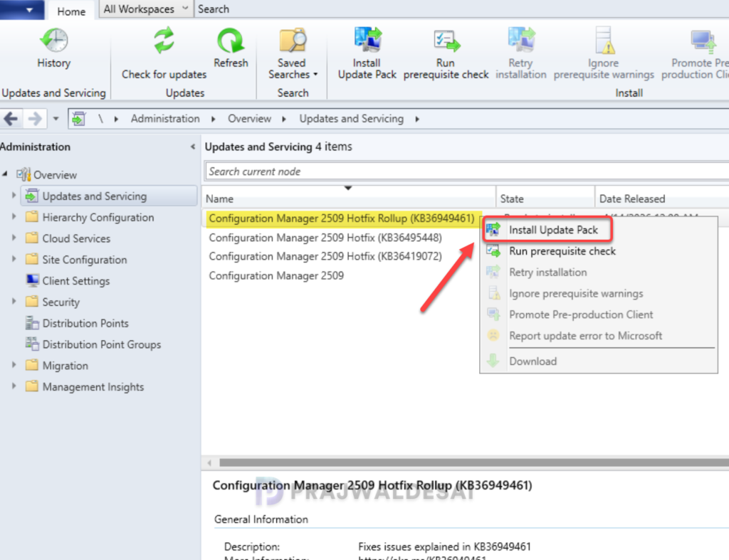
Task: Expand the Site Configuration node
Action: pyautogui.click(x=14, y=259)
